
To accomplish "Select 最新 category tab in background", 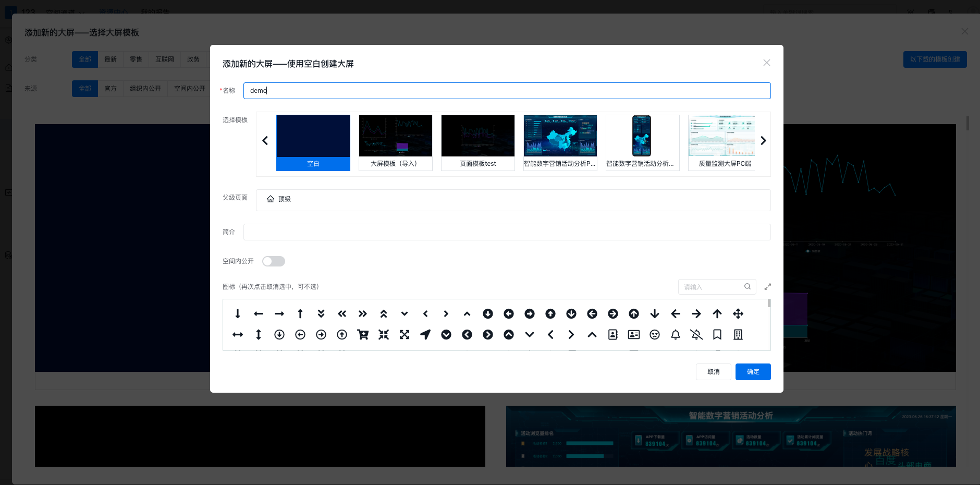I will (111, 59).
